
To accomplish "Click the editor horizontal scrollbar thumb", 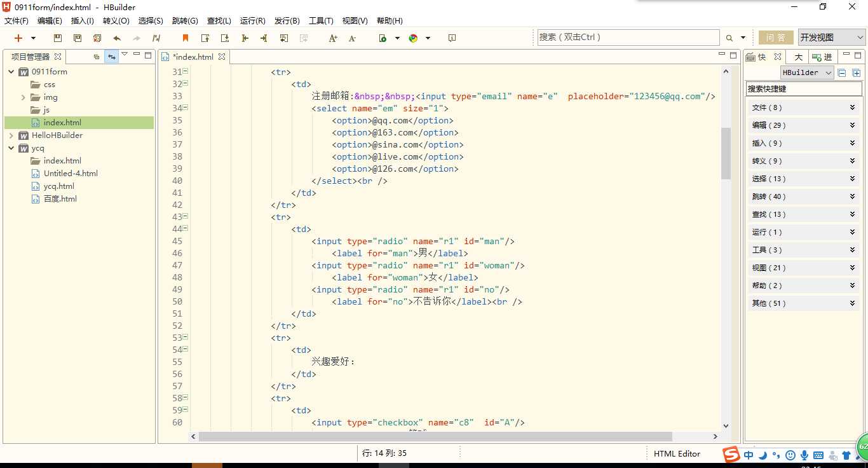I will coord(435,437).
